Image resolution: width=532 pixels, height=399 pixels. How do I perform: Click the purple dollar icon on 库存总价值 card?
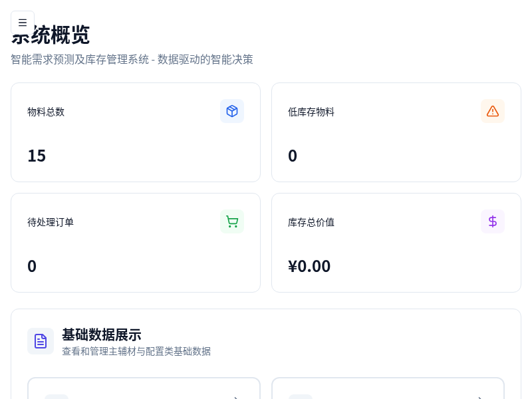point(493,221)
